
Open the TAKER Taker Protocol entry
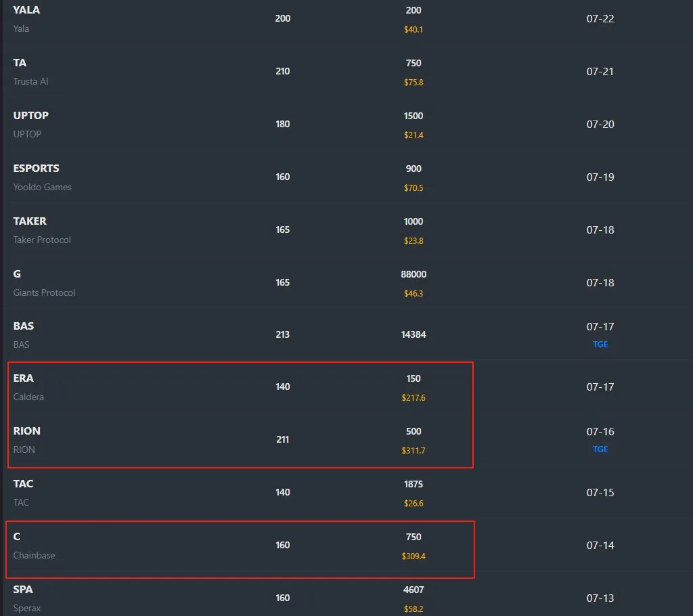click(x=30, y=221)
